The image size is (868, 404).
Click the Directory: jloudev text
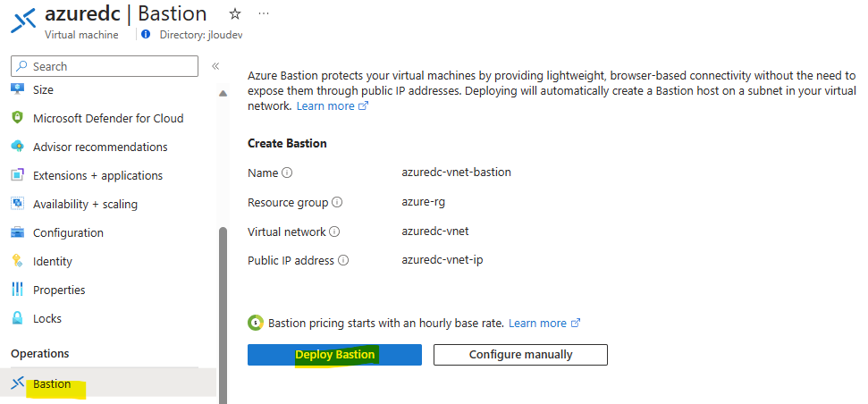click(201, 35)
